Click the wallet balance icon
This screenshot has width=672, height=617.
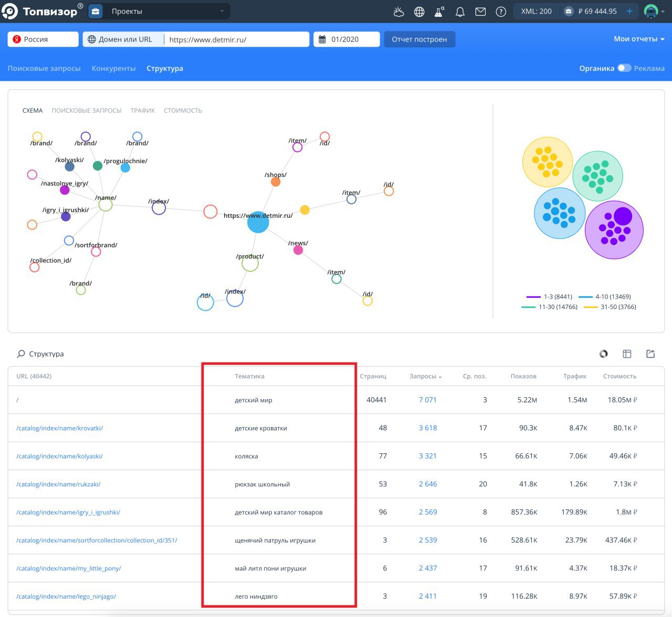pyautogui.click(x=569, y=11)
